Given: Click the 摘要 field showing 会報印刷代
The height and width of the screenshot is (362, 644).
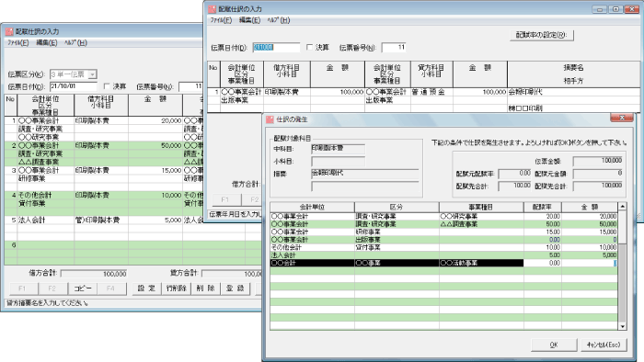Looking at the screenshot, I should click(x=364, y=174).
